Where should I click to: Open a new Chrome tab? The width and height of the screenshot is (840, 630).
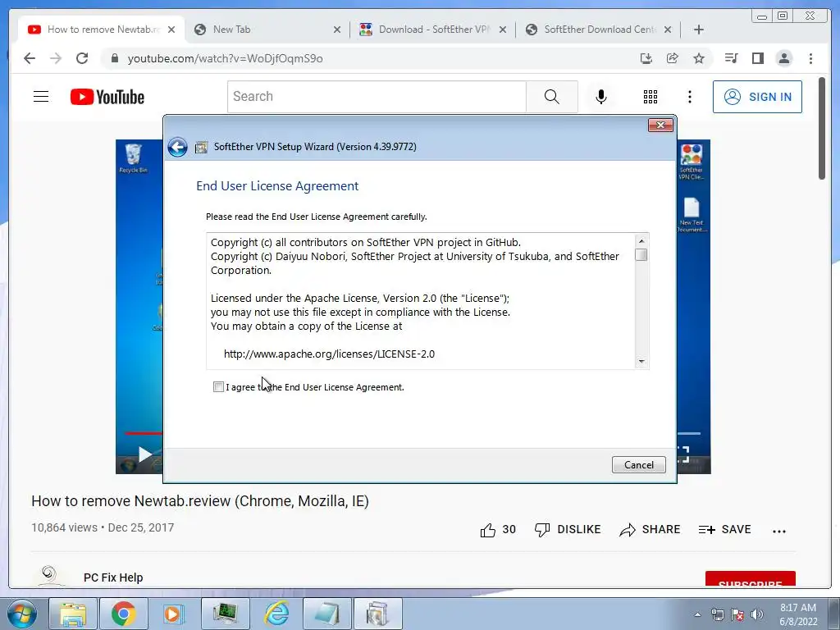point(699,30)
